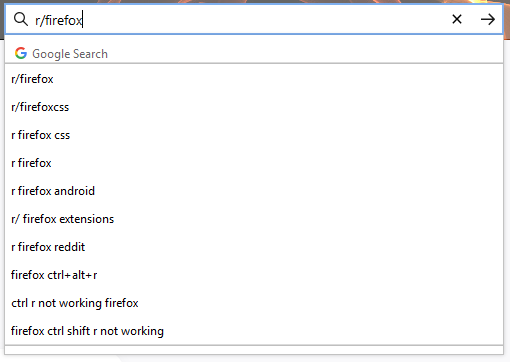
Task: Click blank space beside Google Search label
Action: pyautogui.click(x=305, y=54)
